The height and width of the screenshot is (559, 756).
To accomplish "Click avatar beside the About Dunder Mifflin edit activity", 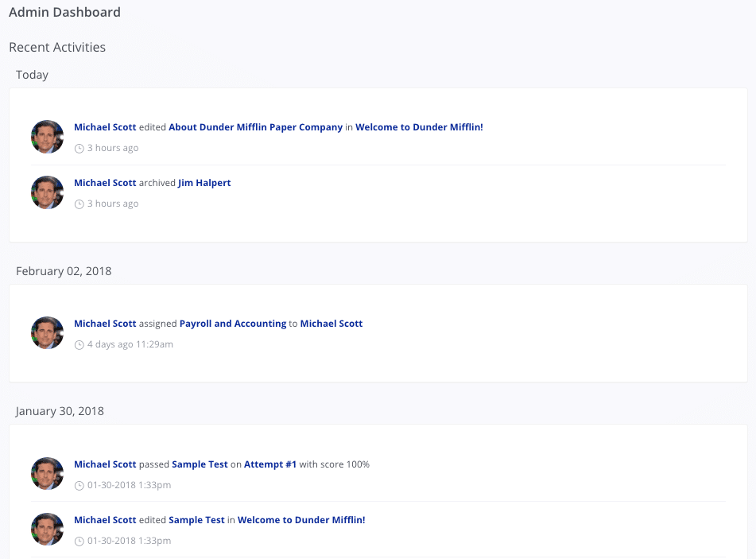I will tap(47, 137).
